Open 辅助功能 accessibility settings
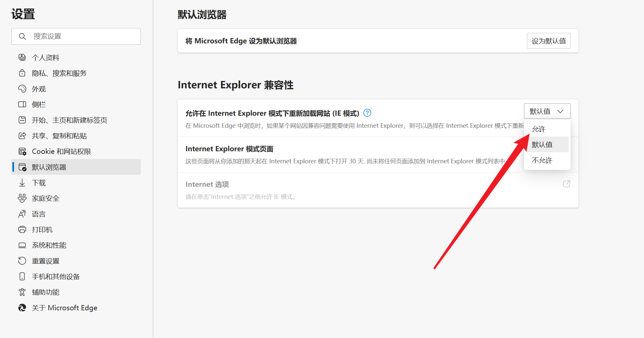Viewport: 644px width, 338px height. point(45,292)
